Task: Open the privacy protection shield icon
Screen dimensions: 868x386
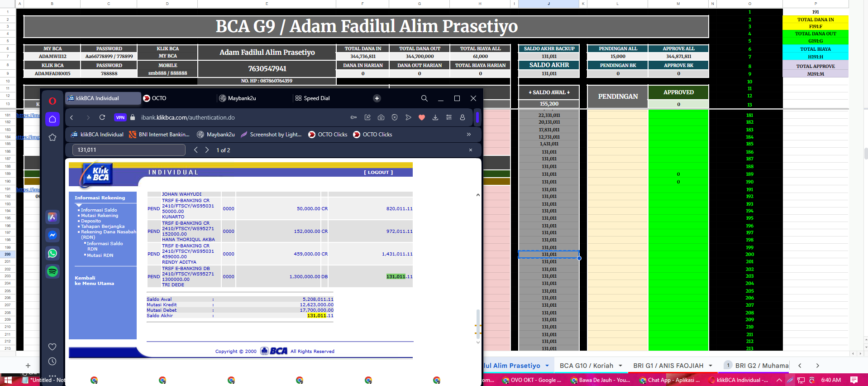Action: click(x=395, y=117)
